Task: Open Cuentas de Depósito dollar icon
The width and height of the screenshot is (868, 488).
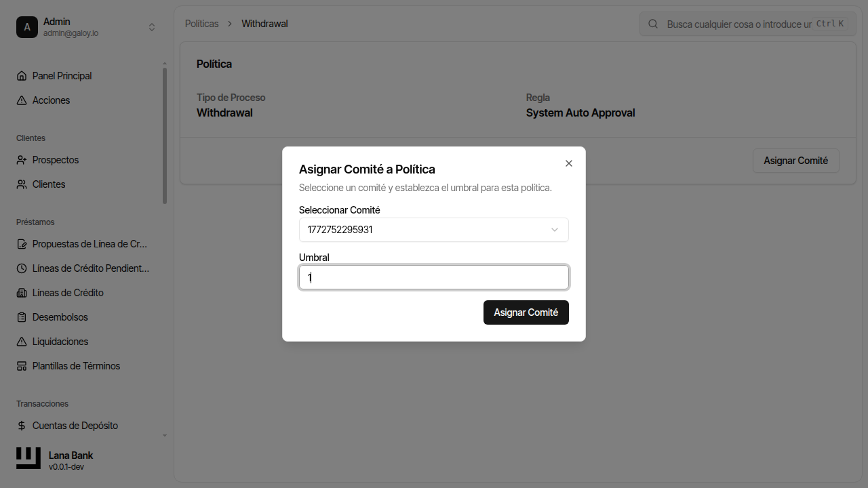Action: tap(21, 425)
